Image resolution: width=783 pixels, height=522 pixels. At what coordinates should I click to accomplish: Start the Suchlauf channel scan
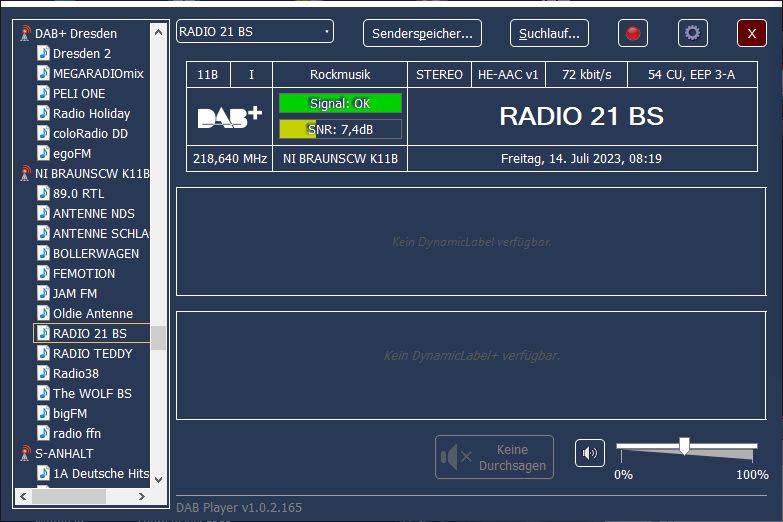point(549,33)
